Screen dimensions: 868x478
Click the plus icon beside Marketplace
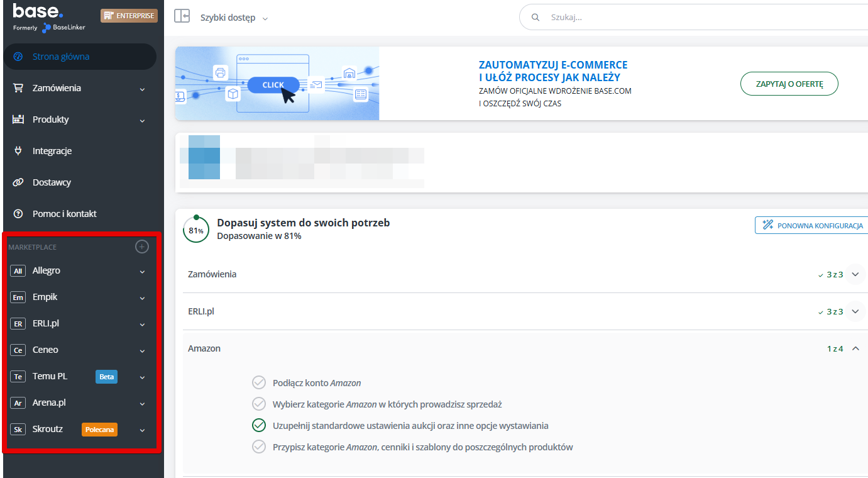pos(142,247)
